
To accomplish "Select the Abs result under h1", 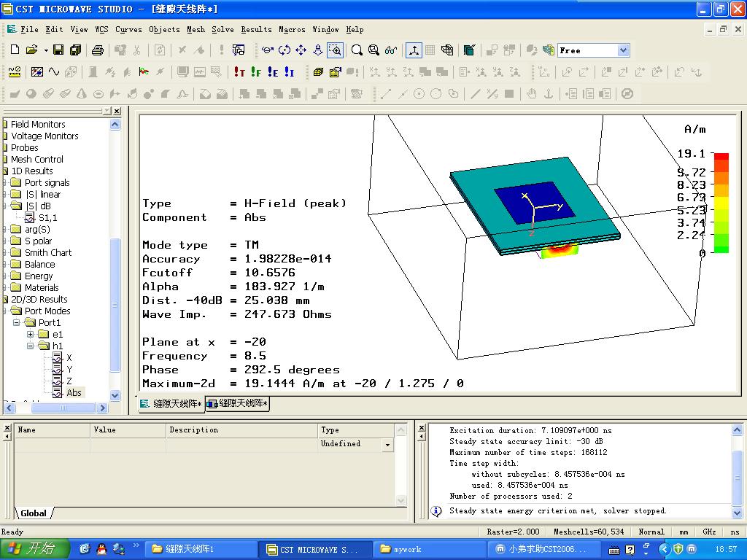I will click(74, 393).
